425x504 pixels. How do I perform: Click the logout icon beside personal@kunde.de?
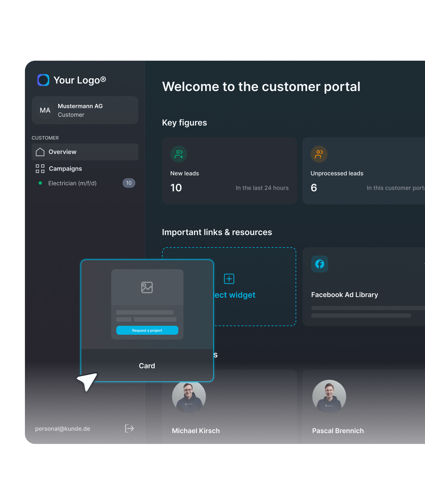(x=129, y=428)
